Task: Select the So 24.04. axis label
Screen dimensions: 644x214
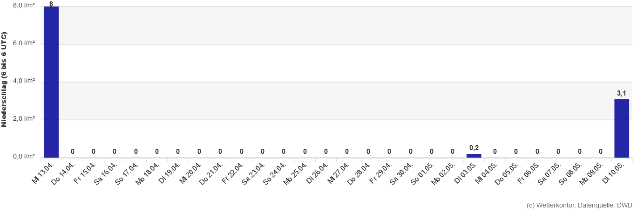Action: 276,173
